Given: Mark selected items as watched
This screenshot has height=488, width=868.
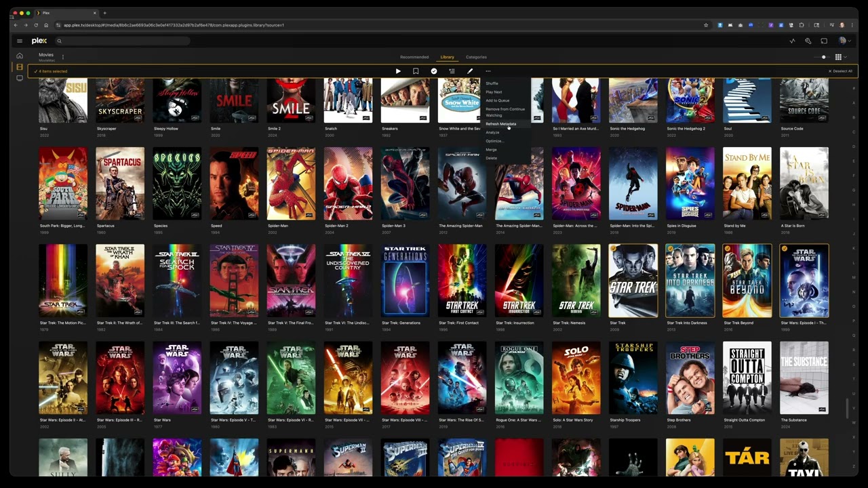Looking at the screenshot, I should (x=434, y=71).
